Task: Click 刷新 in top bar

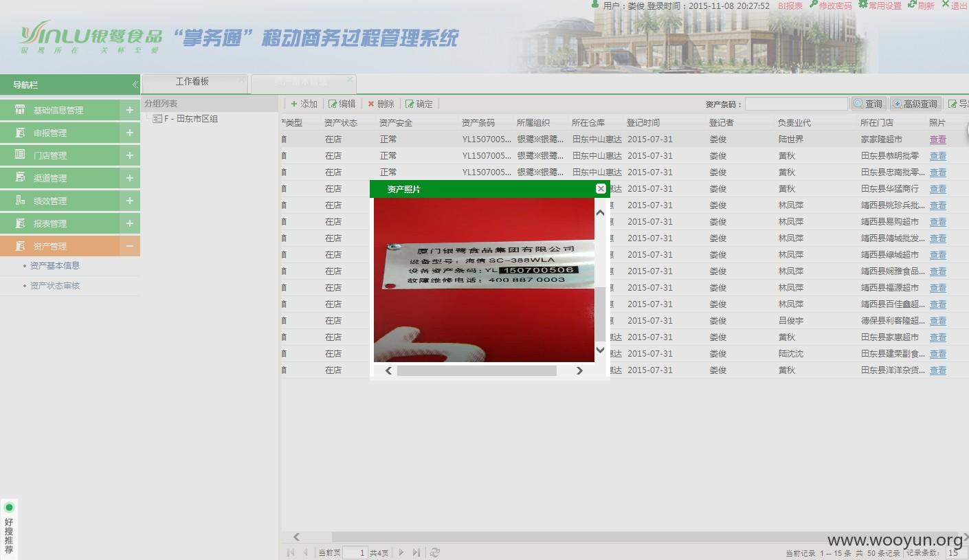Action: coord(922,5)
